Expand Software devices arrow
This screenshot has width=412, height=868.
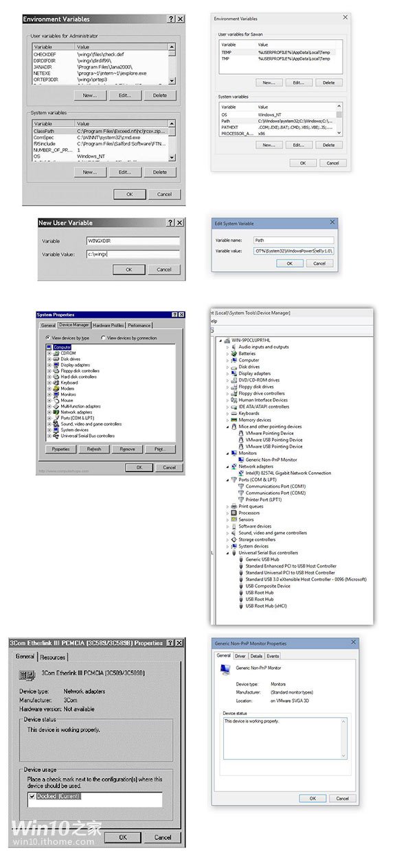[227, 526]
